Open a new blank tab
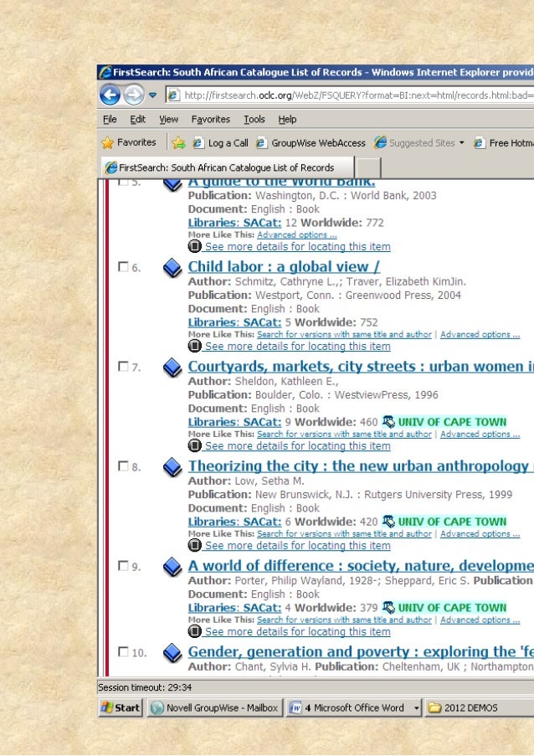Viewport: 534px width, 756px height. (x=368, y=167)
